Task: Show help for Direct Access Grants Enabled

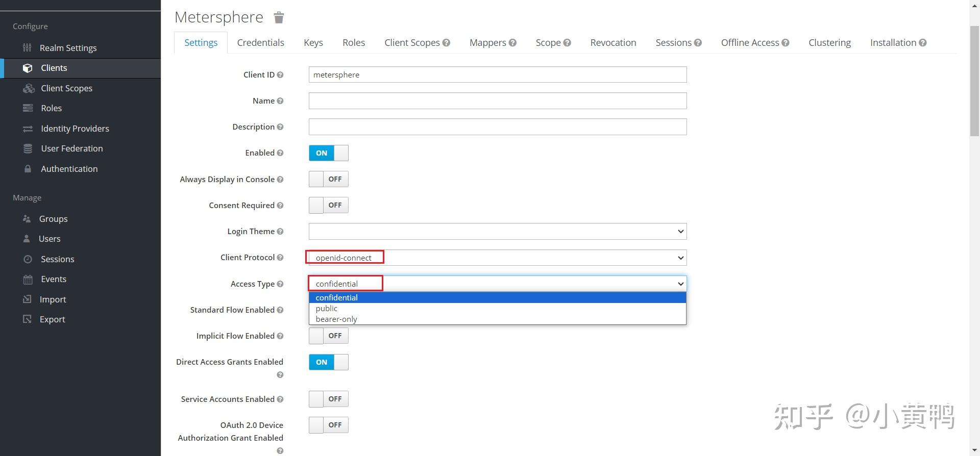Action: 280,375
